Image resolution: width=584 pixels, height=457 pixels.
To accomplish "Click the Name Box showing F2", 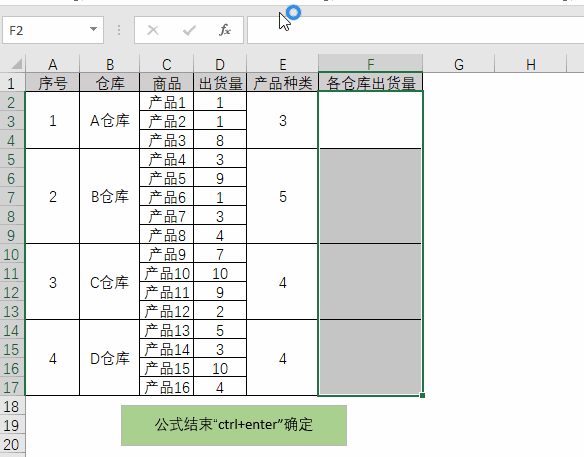I will [x=53, y=30].
